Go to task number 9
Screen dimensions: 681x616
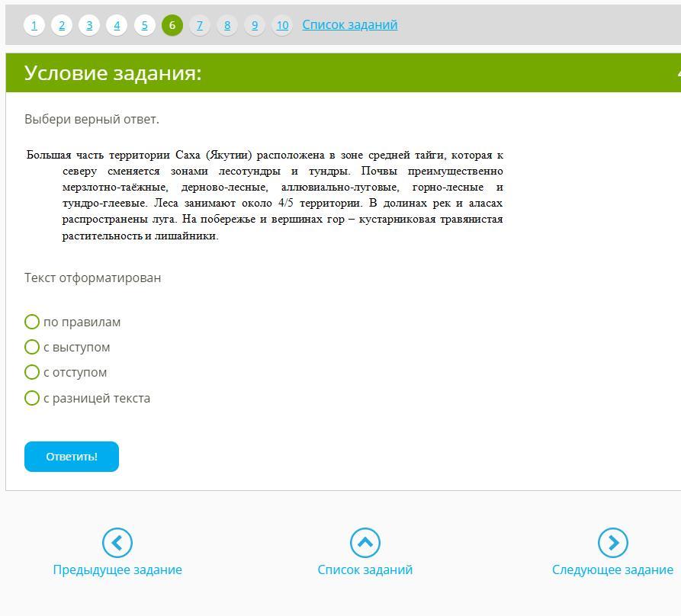[x=255, y=25]
